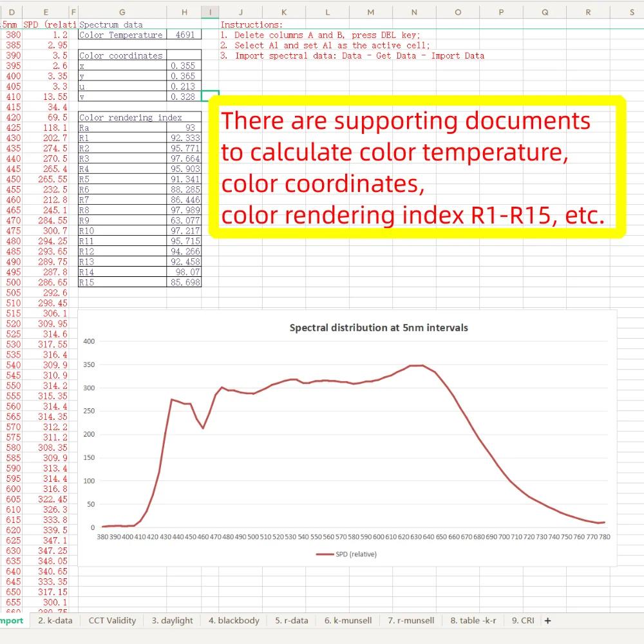The width and height of the screenshot is (644, 644).
Task: Open the 5. r-data sheet tab
Action: 292,621
